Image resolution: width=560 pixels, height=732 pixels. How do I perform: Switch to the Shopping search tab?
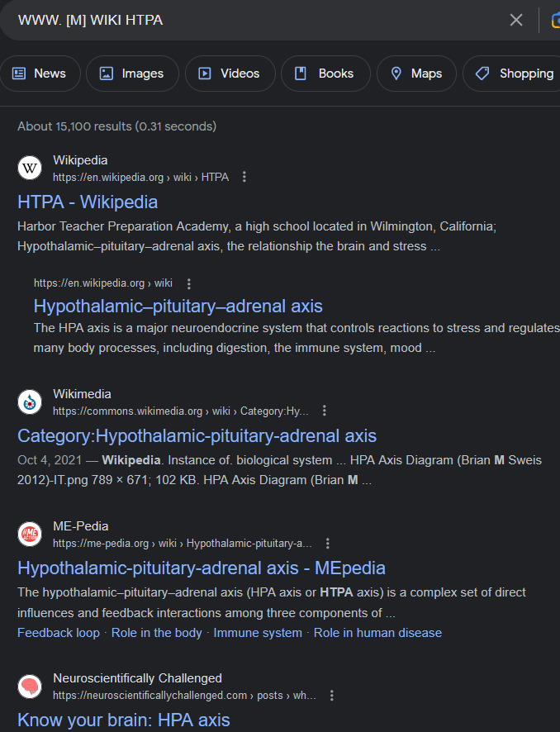click(511, 74)
